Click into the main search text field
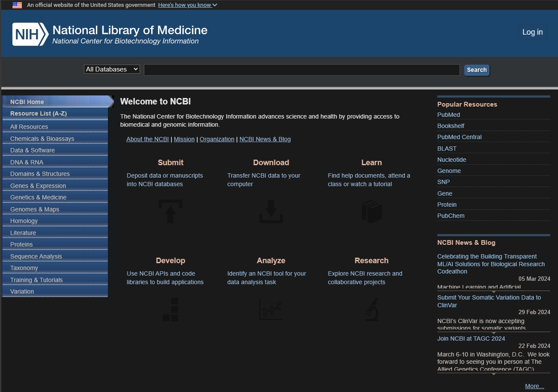558x392 pixels. [301, 70]
